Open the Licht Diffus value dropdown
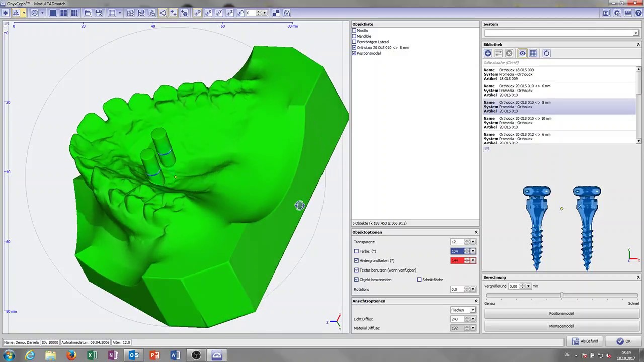The height and width of the screenshot is (362, 644). (473, 319)
